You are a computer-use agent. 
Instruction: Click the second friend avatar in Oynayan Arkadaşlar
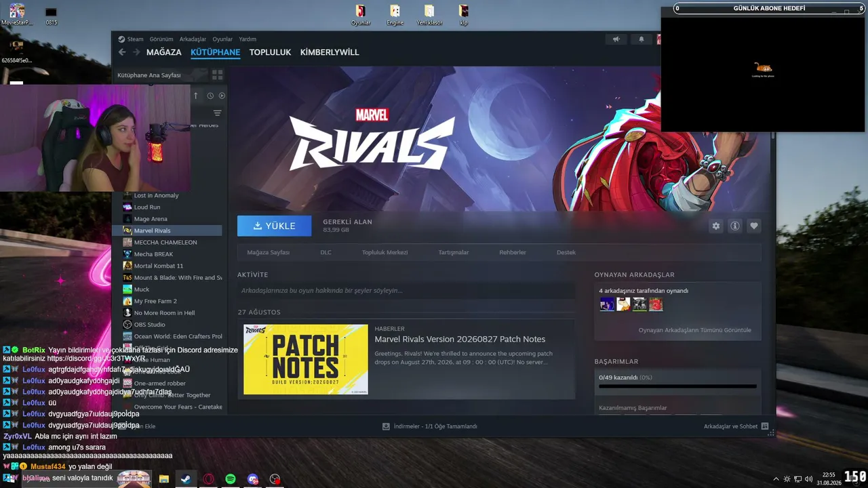click(x=623, y=304)
